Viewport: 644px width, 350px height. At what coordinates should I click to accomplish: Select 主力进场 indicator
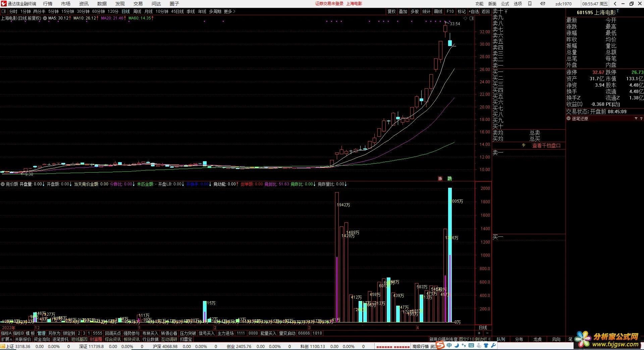[225, 333]
